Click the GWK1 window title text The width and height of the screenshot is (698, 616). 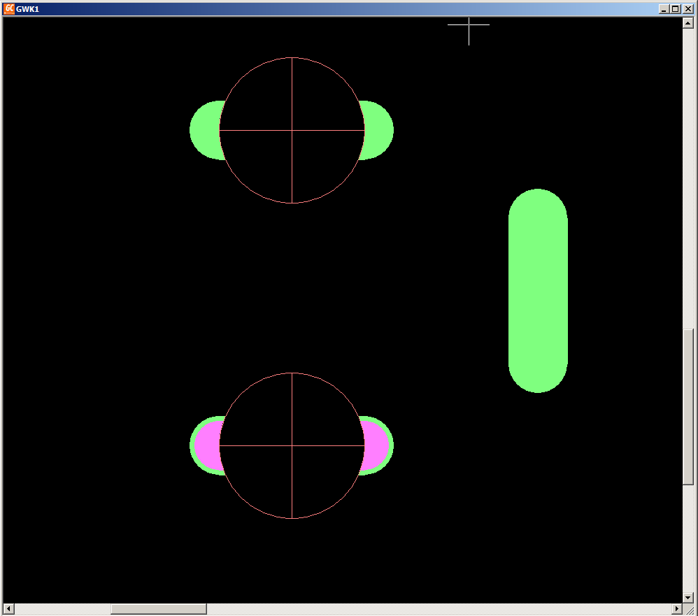[27, 9]
